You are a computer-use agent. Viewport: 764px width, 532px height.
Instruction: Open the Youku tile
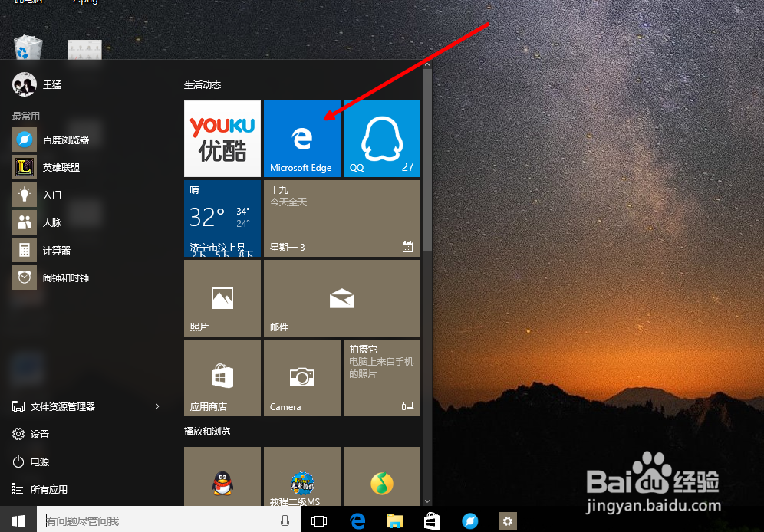tap(222, 139)
